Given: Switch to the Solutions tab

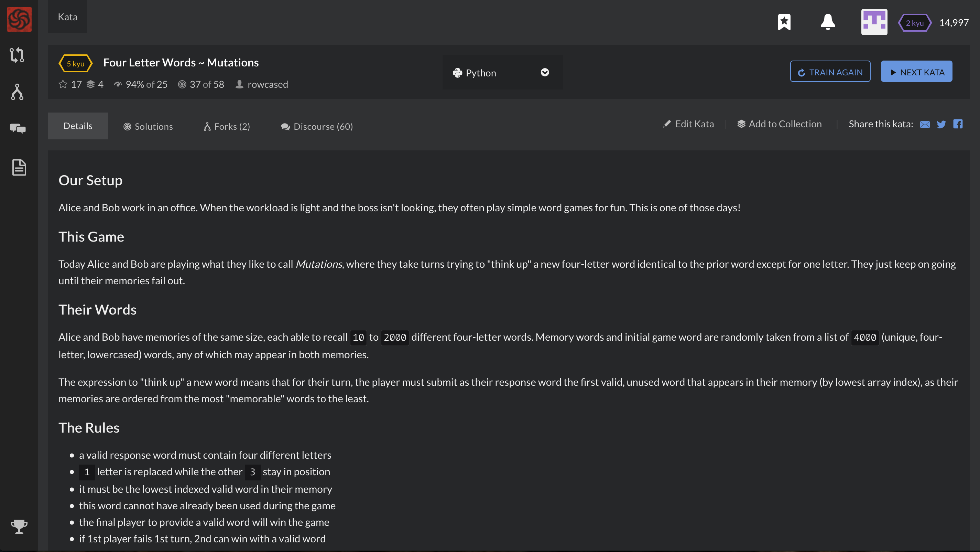Looking at the screenshot, I should click(x=148, y=126).
